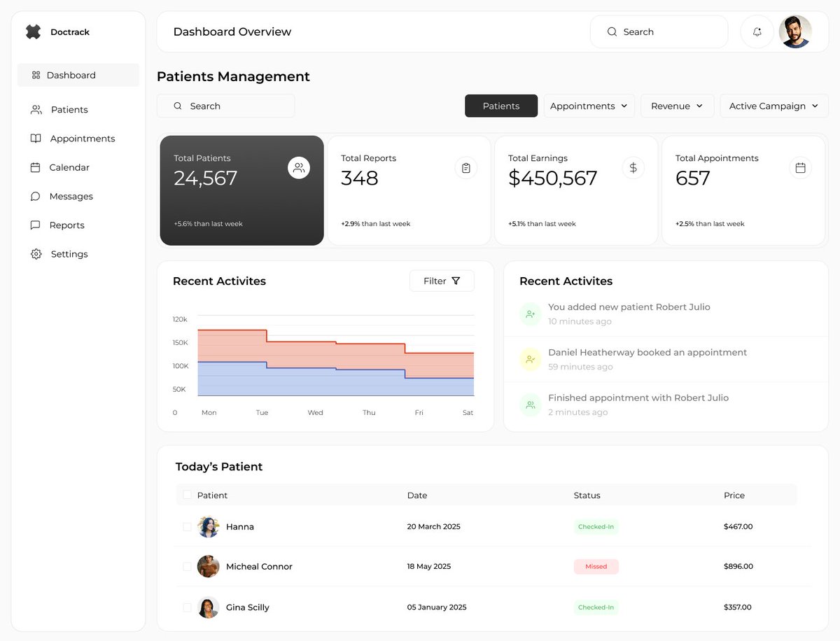The height and width of the screenshot is (641, 840).
Task: Click Hanna's avatar photo
Action: tap(209, 527)
